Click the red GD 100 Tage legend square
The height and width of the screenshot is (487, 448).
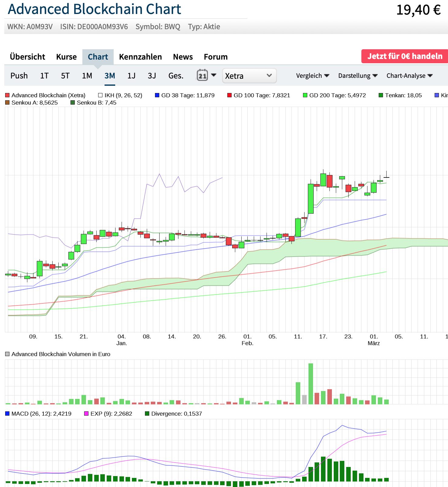click(229, 95)
